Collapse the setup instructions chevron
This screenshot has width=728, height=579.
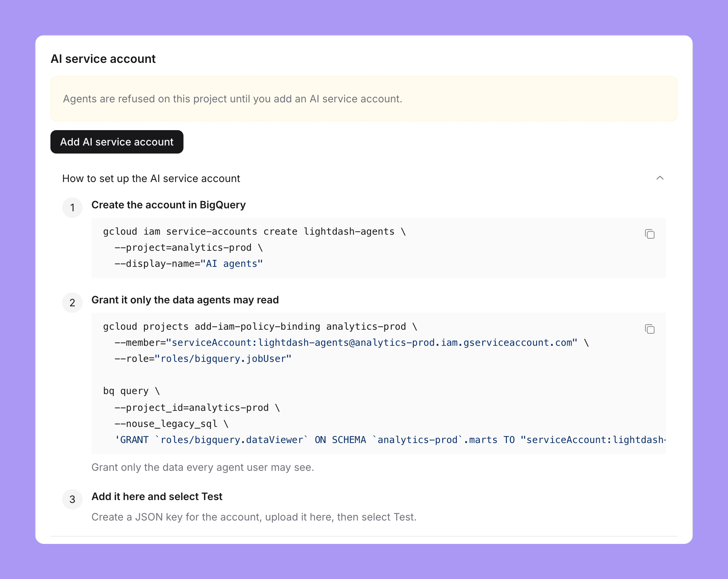[x=660, y=178]
